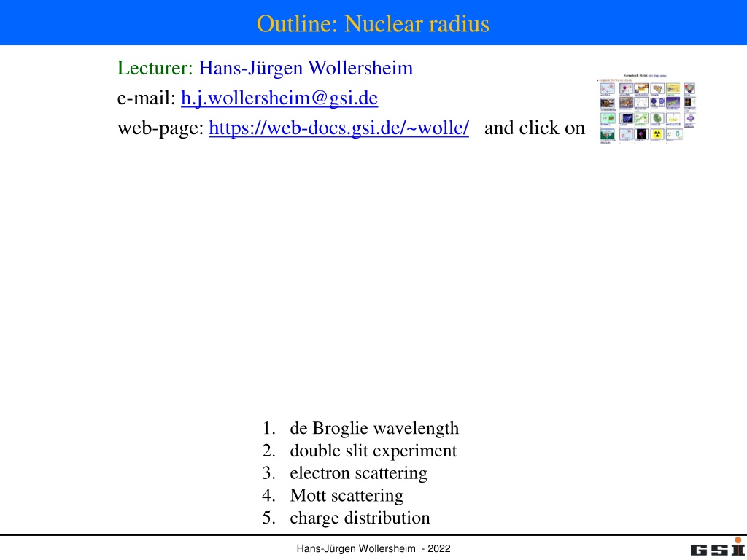Select outline item de Broglie wavelength
747x560 pixels.
(374, 428)
